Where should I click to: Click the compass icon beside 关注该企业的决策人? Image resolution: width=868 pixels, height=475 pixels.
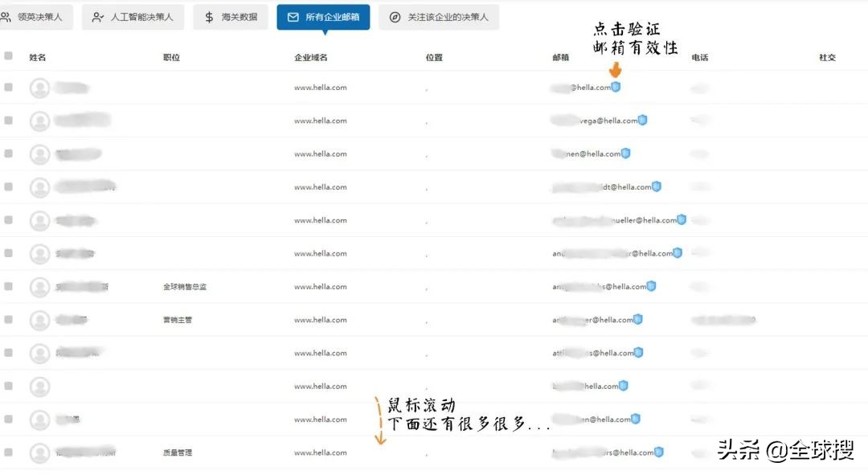point(394,16)
